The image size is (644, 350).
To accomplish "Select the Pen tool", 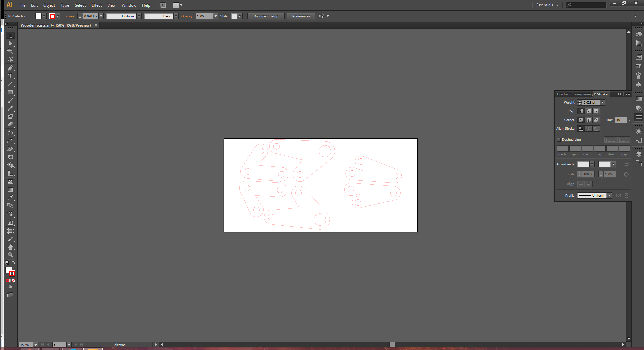I will tap(10, 68).
